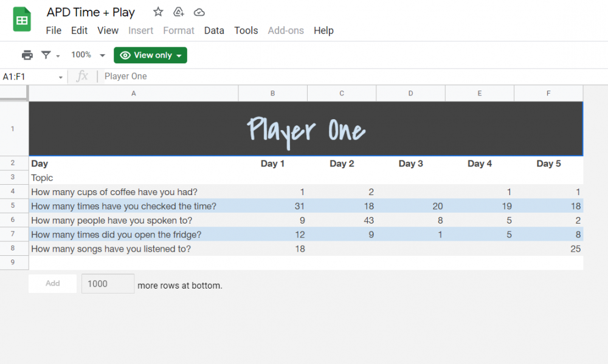Check the cloud save status icon

click(x=199, y=12)
